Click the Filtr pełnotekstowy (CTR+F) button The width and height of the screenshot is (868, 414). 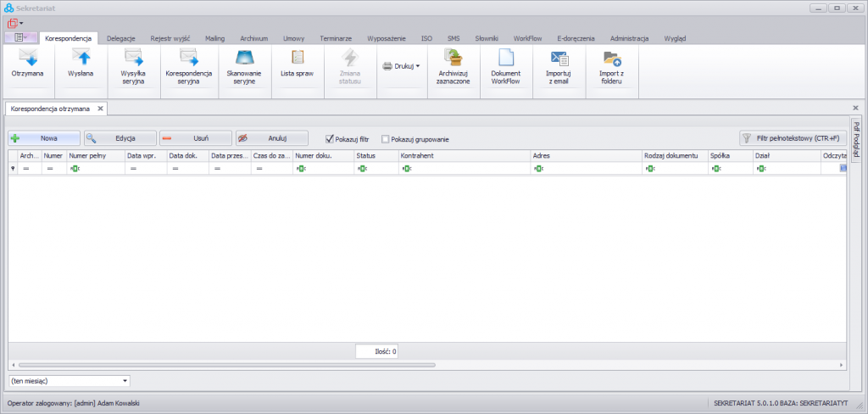792,138
